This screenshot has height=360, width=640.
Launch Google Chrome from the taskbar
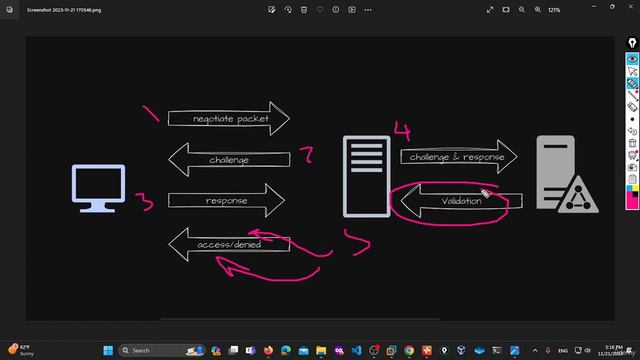point(409,350)
